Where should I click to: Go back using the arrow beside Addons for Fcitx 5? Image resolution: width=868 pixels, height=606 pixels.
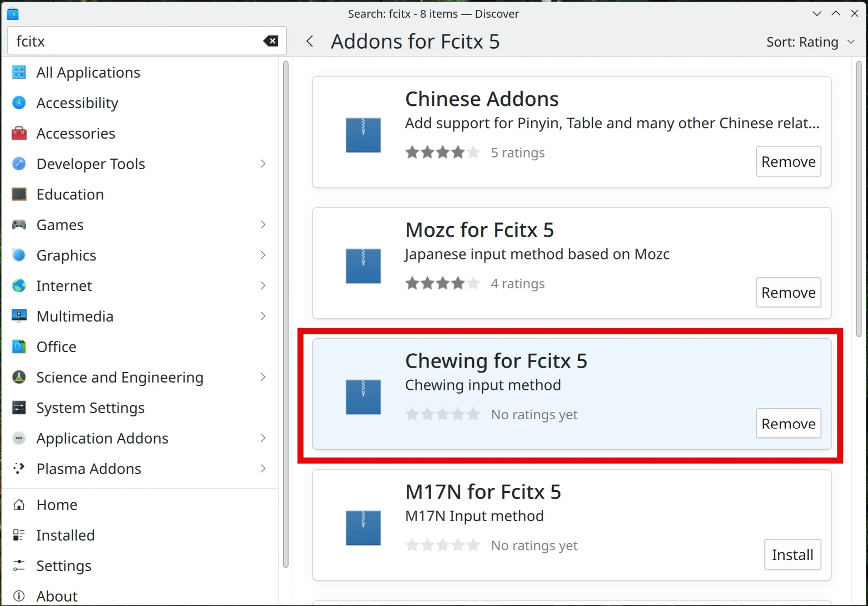310,41
